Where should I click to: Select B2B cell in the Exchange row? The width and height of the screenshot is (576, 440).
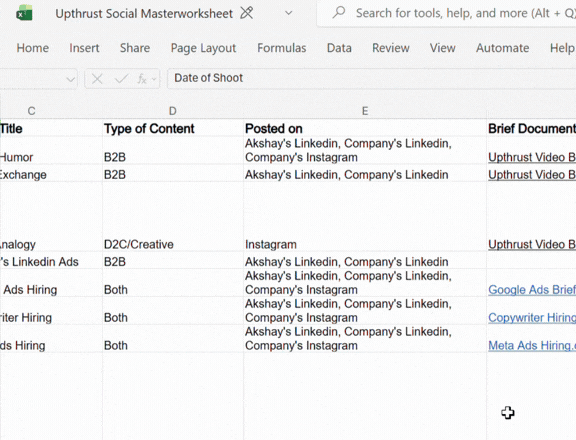click(173, 173)
